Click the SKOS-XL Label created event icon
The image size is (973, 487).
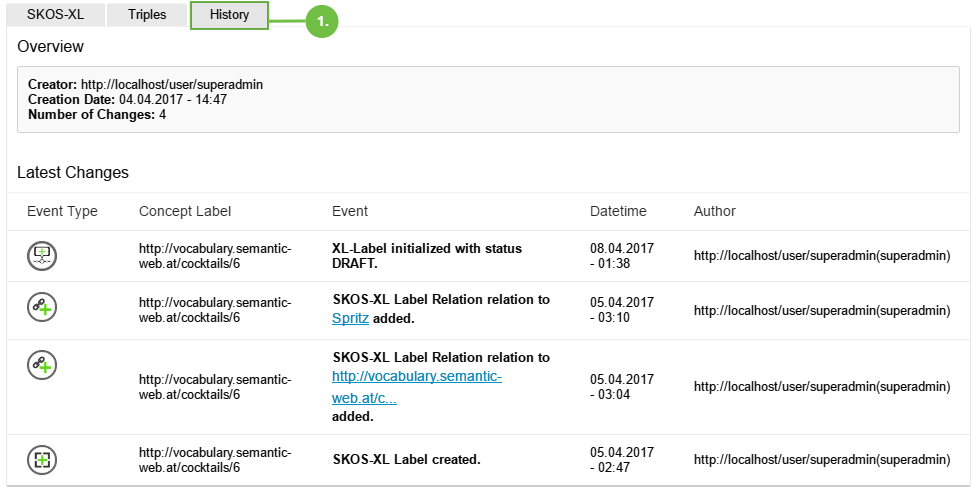[x=42, y=459]
